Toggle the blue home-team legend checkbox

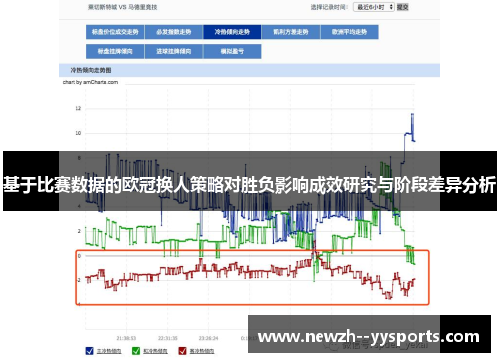click(89, 351)
